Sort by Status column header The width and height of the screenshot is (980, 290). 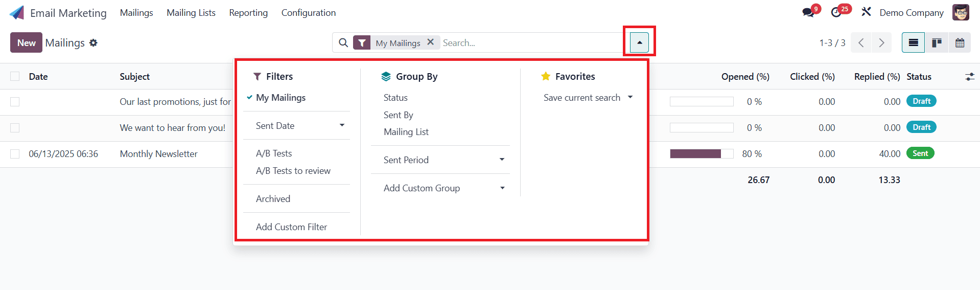[x=919, y=77]
